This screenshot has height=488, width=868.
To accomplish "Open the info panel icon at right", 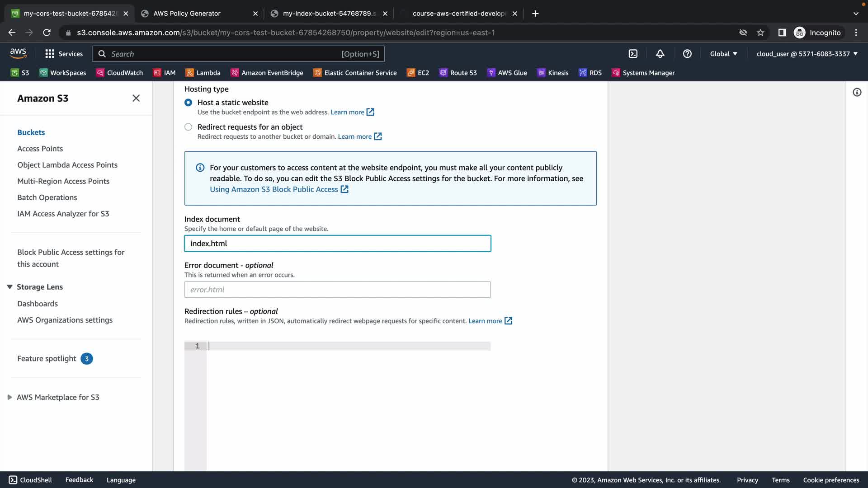I will coord(857,93).
